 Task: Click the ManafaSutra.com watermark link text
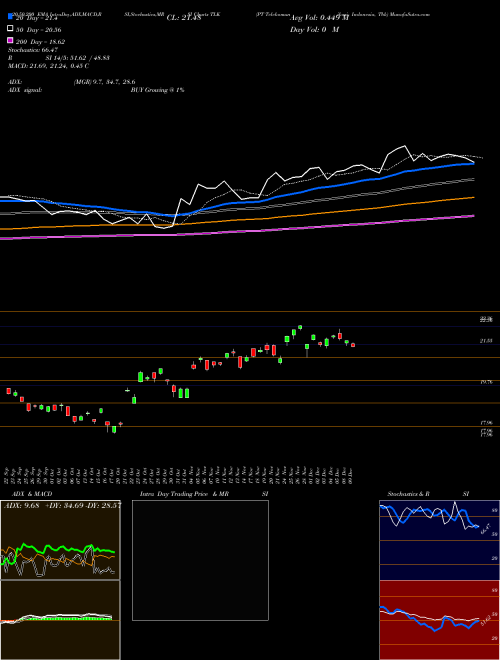409,14
